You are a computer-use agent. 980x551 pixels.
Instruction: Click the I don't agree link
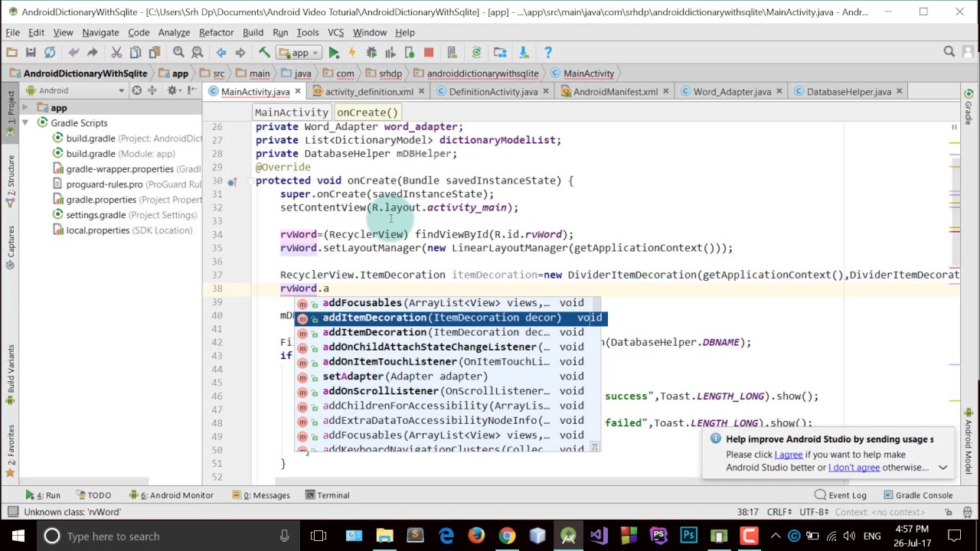[854, 468]
